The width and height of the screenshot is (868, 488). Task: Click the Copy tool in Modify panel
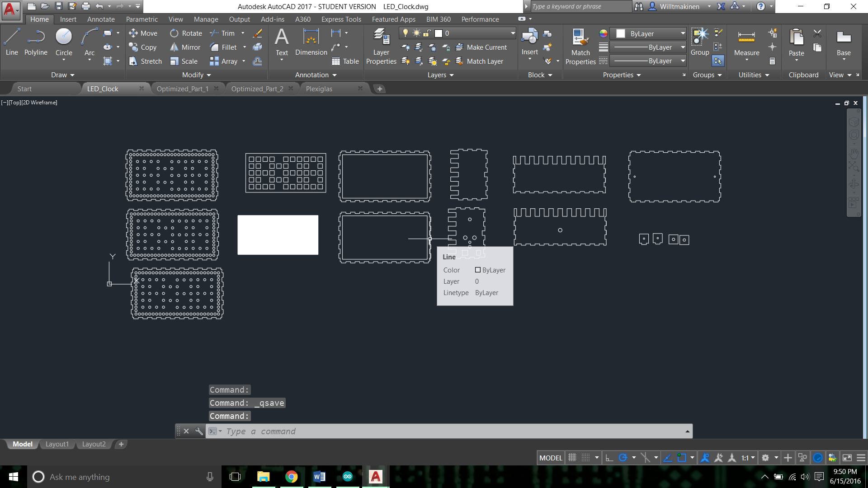click(x=143, y=47)
